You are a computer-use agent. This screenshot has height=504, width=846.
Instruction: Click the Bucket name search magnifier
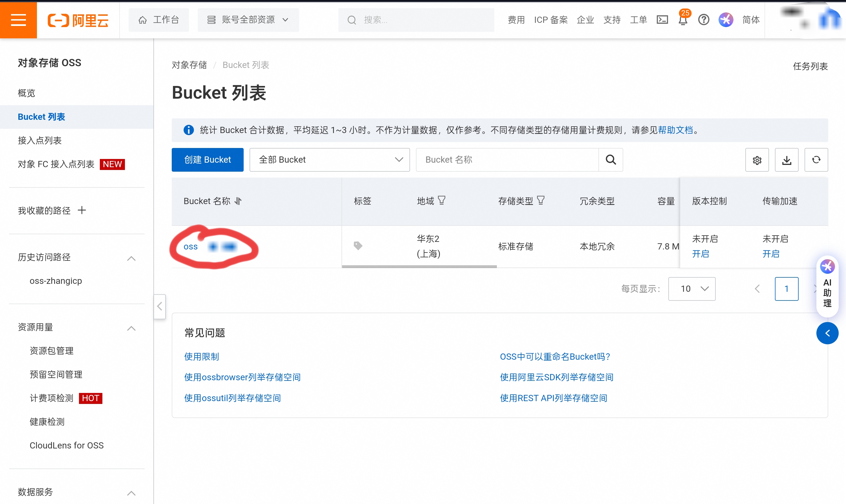(x=611, y=160)
